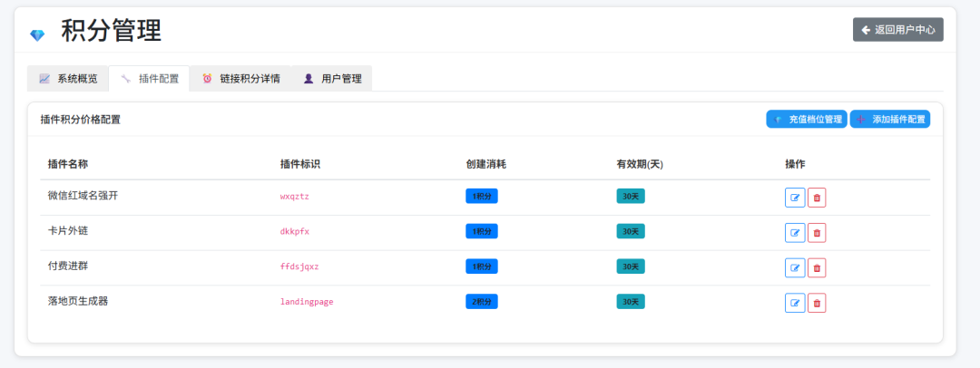Open the 链接积分详情 tab
The width and height of the screenshot is (980, 368).
[x=240, y=79]
